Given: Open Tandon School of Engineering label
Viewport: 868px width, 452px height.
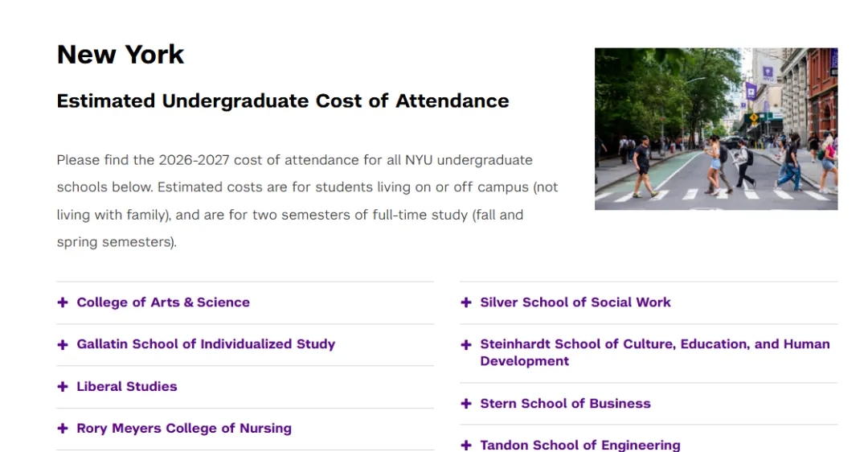Looking at the screenshot, I should coord(580,446).
